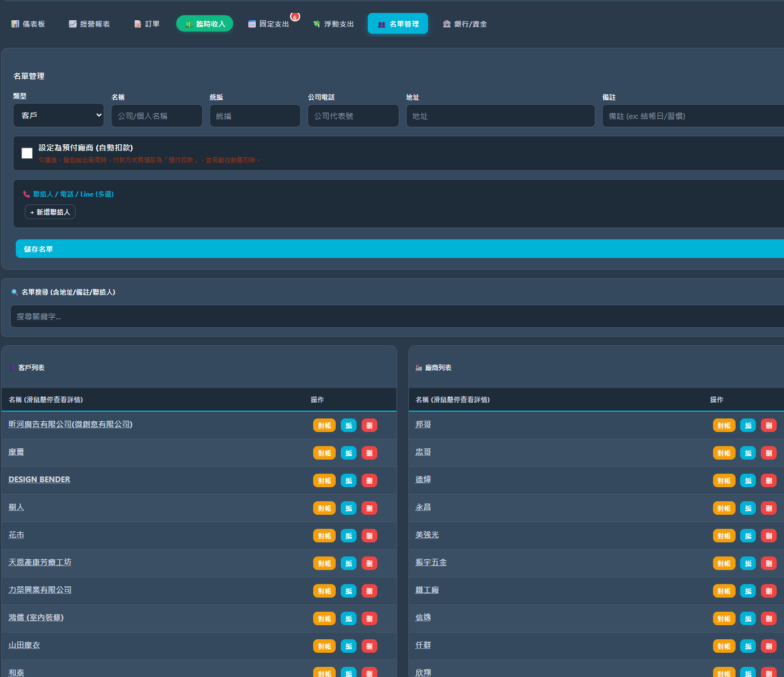Click 對帳 icon for vendor 永昌
The width and height of the screenshot is (784, 677).
tap(724, 508)
